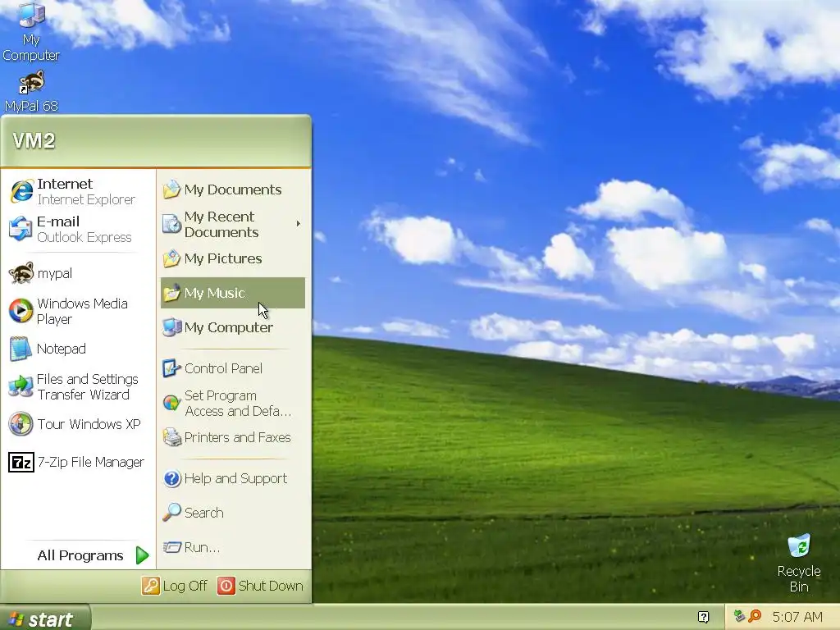
Task: Open 7-Zip File Manager
Action: pos(78,462)
